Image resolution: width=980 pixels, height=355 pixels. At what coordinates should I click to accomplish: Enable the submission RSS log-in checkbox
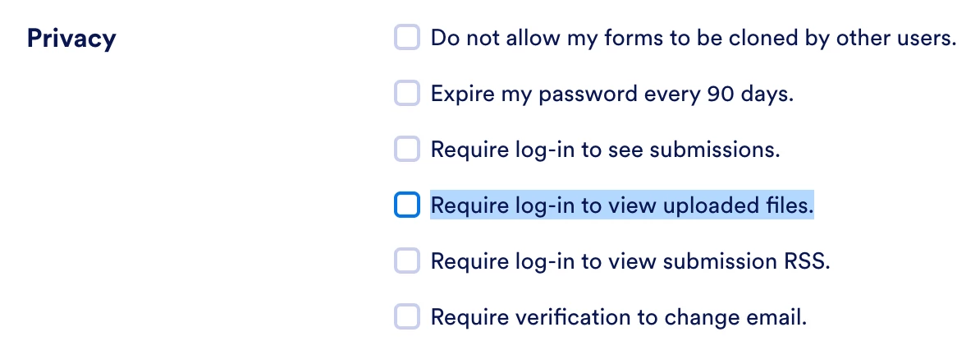pos(407,260)
